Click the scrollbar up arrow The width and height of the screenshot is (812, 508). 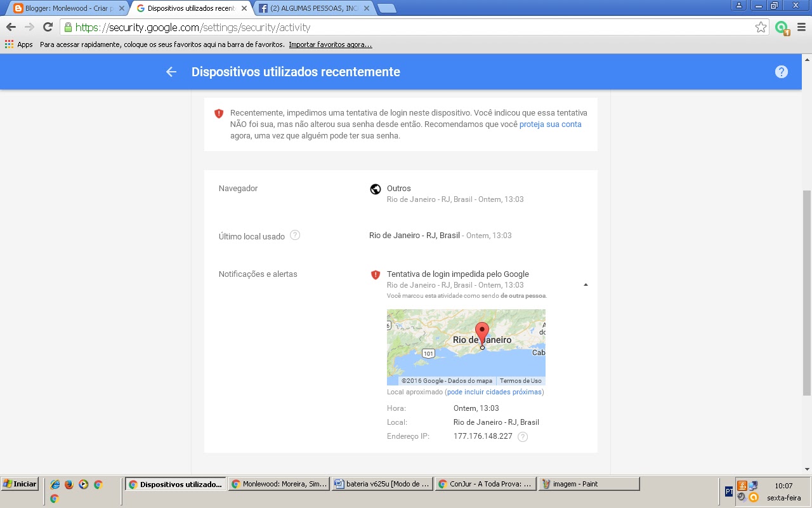[x=807, y=58]
